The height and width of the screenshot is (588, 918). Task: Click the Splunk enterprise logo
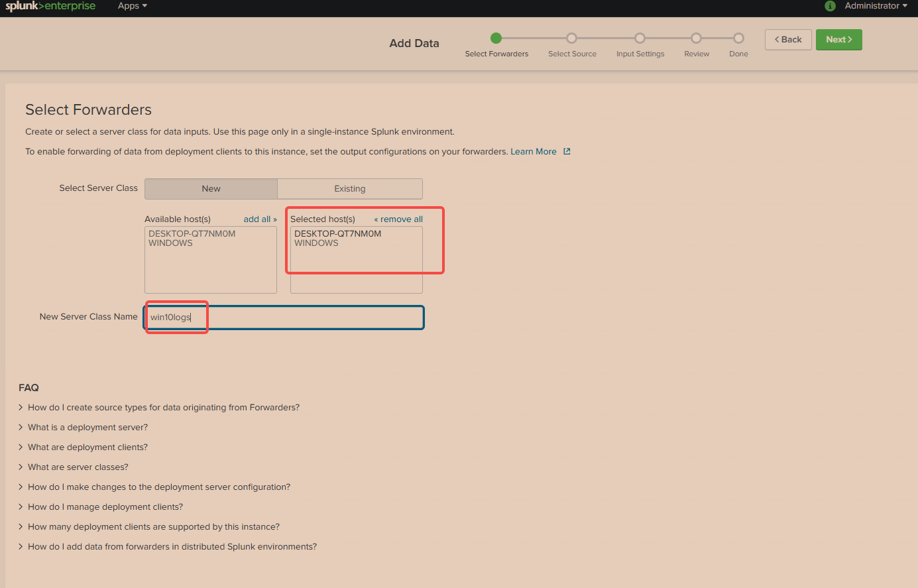point(50,6)
